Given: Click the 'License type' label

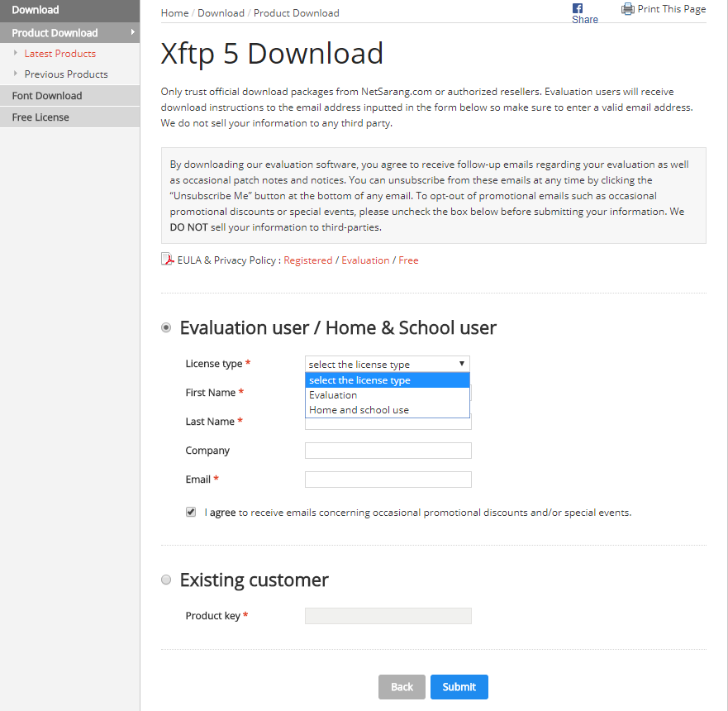Looking at the screenshot, I should point(214,364).
